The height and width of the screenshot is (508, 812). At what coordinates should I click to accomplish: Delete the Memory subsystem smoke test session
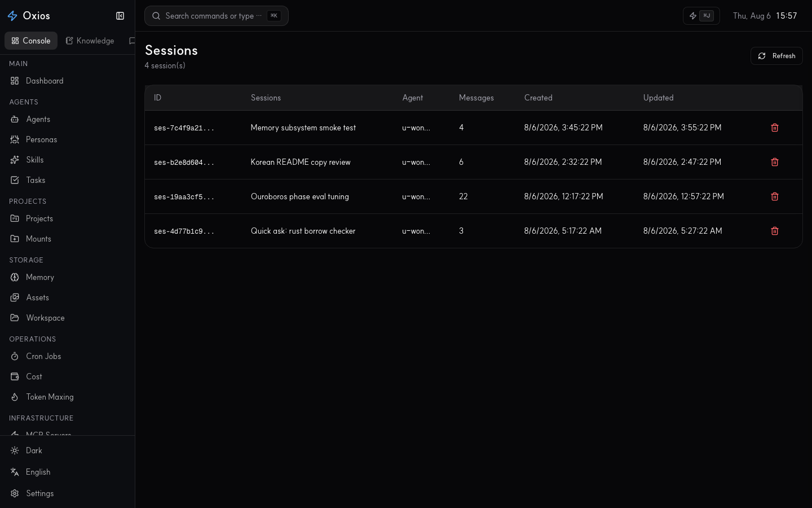pos(775,128)
